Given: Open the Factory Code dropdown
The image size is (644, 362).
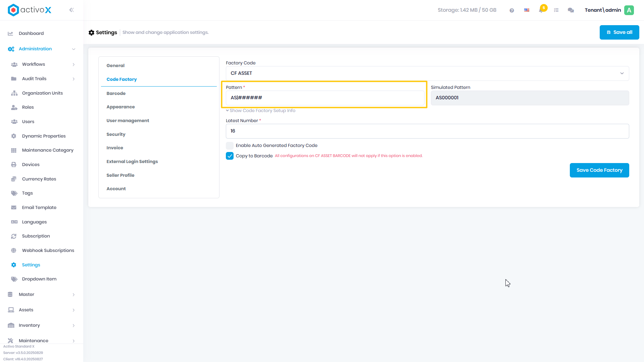Looking at the screenshot, I should (x=427, y=73).
